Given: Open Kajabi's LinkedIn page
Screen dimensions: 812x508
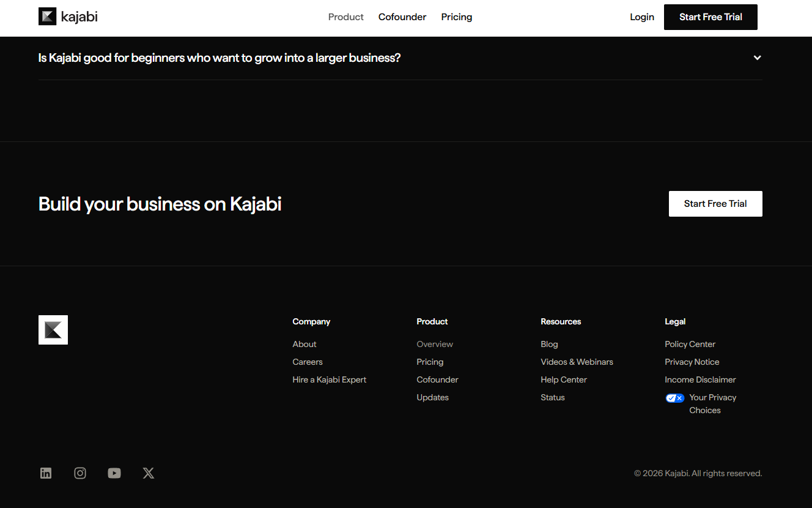Looking at the screenshot, I should 46,473.
